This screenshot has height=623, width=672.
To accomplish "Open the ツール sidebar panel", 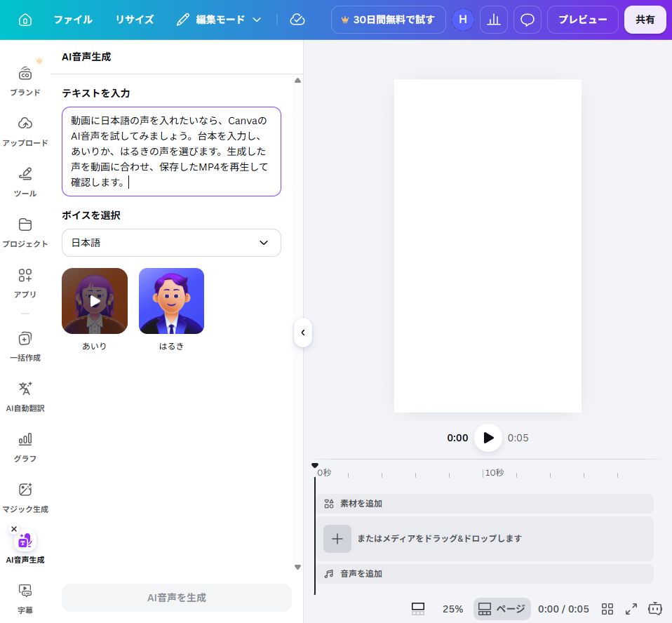I will coord(25,182).
